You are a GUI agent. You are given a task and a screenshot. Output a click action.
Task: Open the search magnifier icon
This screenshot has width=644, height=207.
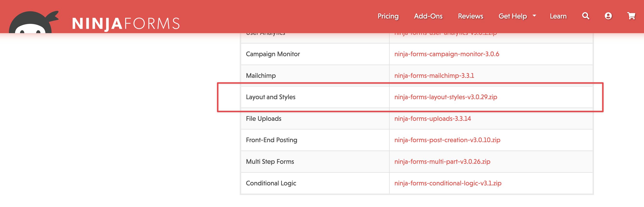pos(586,16)
